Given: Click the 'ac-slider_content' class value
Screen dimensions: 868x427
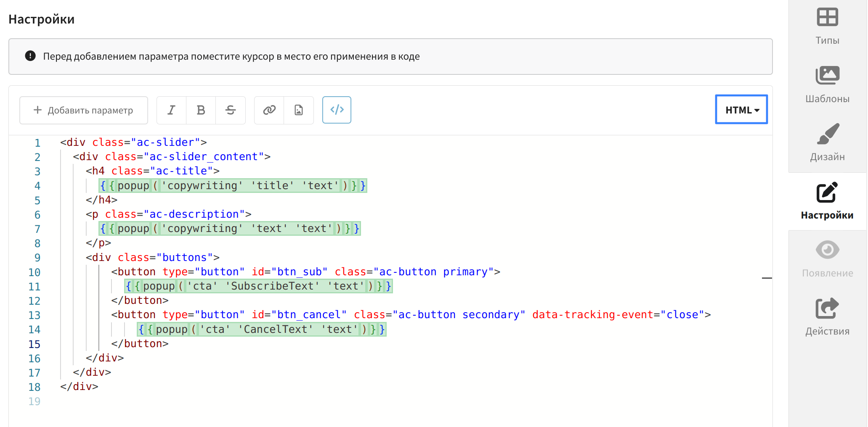Looking at the screenshot, I should (204, 157).
